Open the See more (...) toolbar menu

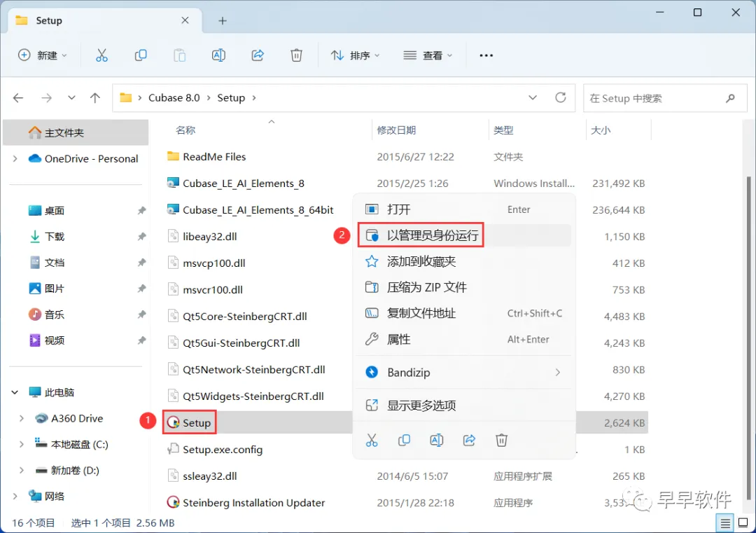486,55
